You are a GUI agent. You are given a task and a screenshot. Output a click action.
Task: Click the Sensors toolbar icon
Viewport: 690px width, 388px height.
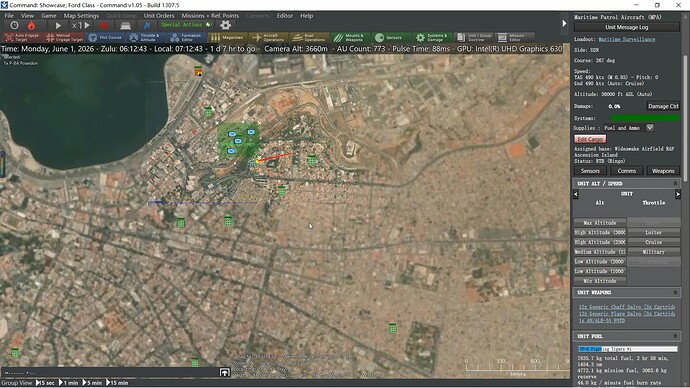pyautogui.click(x=390, y=37)
